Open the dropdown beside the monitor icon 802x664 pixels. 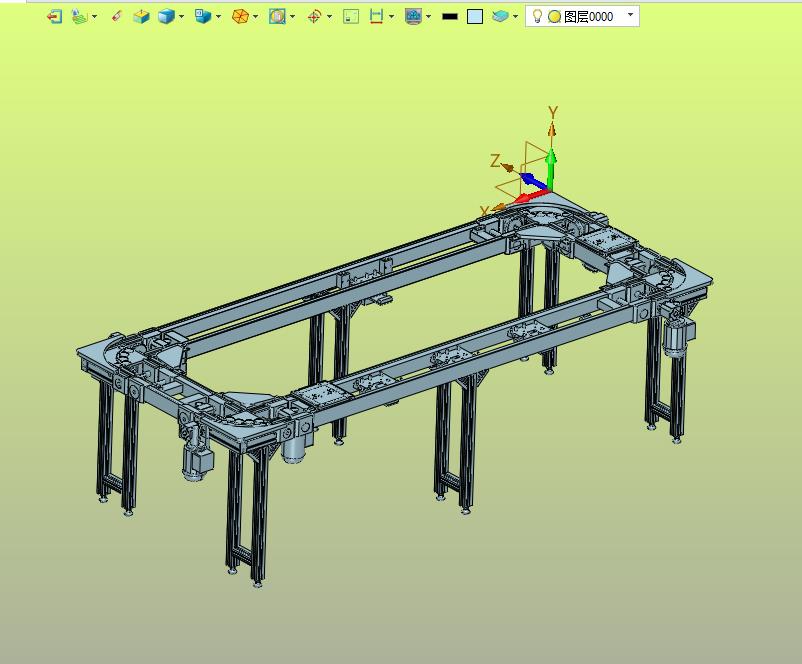429,17
